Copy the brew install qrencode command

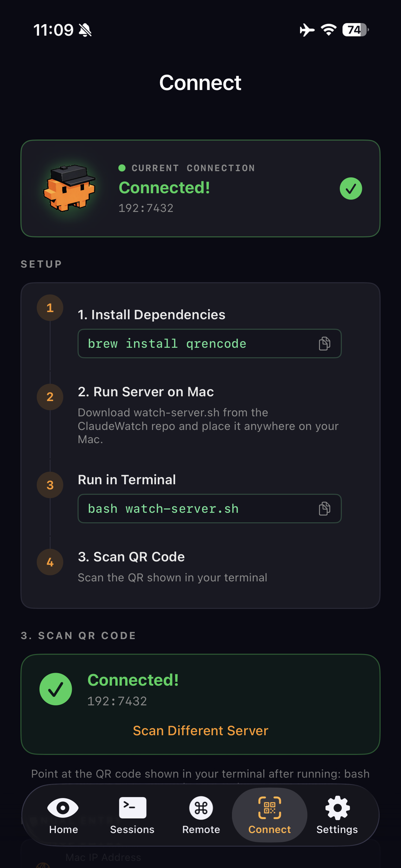[324, 343]
